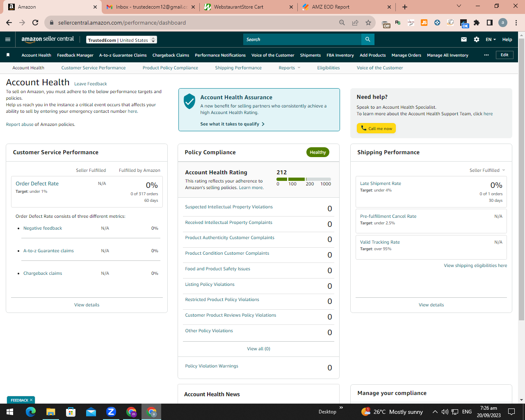The width and height of the screenshot is (525, 420).
Task: Open Feedback Manager in the favorites bar
Action: tap(75, 55)
